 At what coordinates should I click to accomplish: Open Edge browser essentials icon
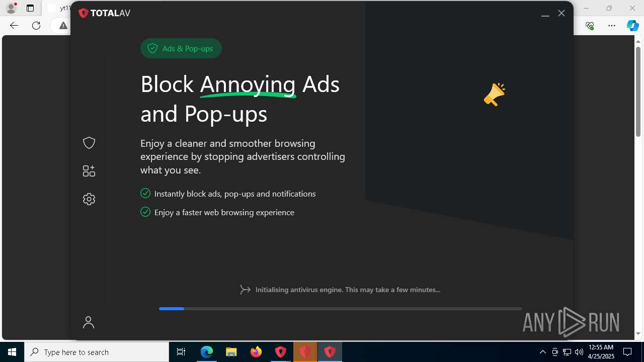pyautogui.click(x=590, y=26)
